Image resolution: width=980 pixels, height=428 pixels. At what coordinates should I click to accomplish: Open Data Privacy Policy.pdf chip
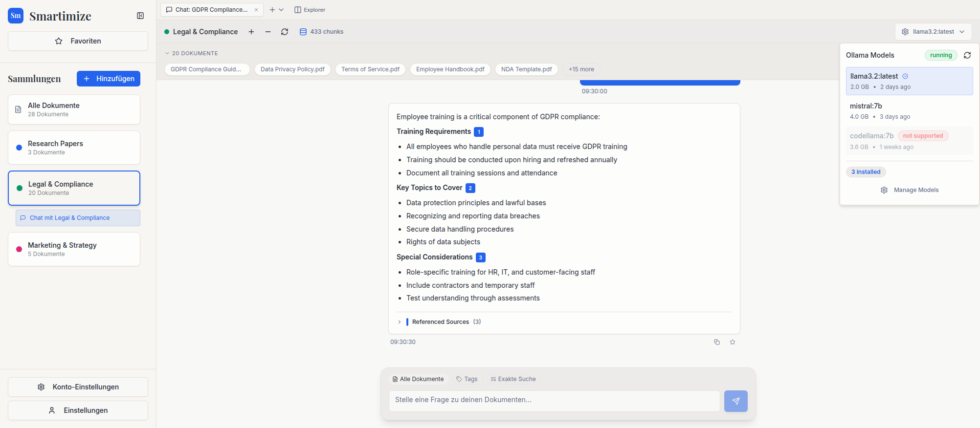(x=292, y=69)
